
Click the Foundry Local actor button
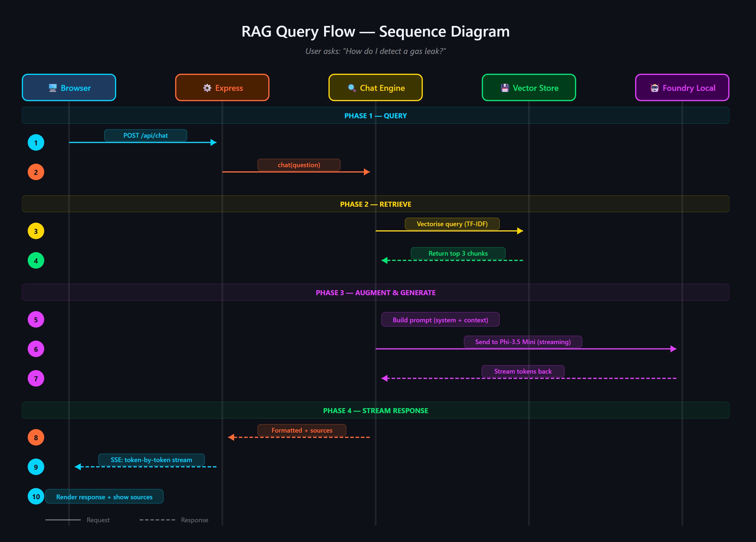tap(682, 88)
